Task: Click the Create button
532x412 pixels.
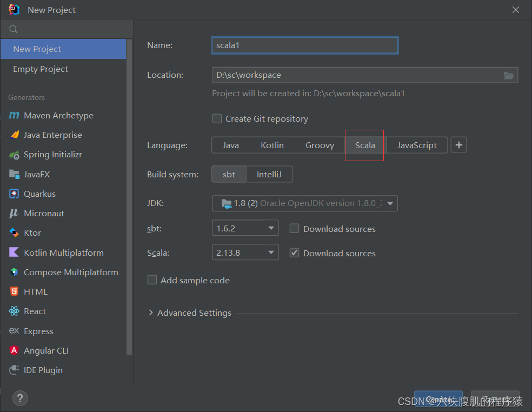Action: [438, 399]
